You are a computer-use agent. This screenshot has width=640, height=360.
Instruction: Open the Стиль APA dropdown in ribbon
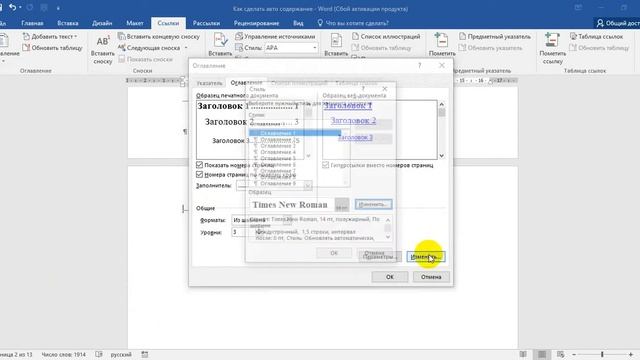coord(315,48)
